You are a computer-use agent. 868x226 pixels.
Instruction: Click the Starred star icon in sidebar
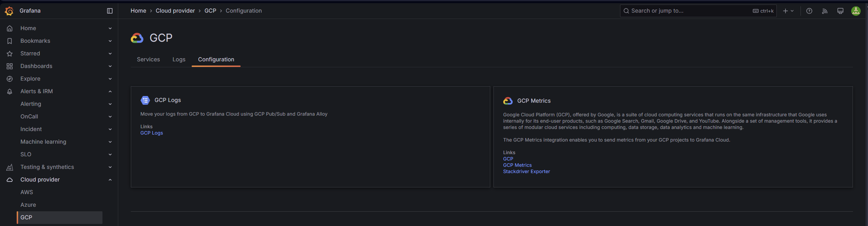10,54
